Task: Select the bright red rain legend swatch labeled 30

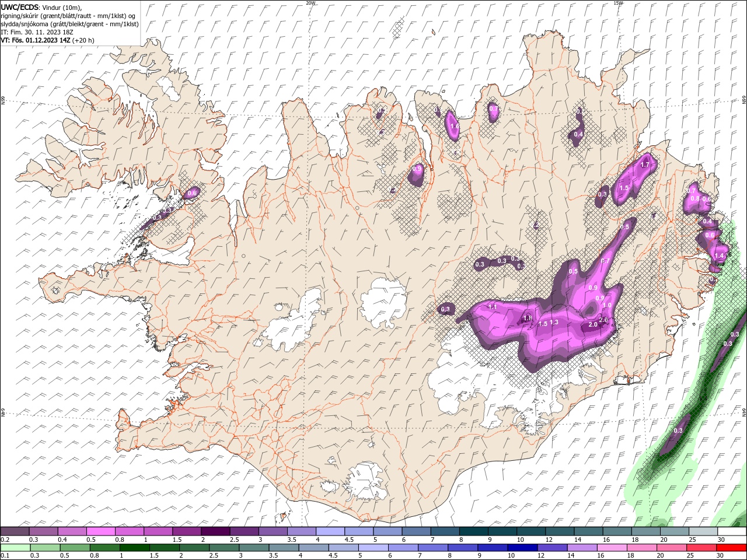Action: click(731, 548)
